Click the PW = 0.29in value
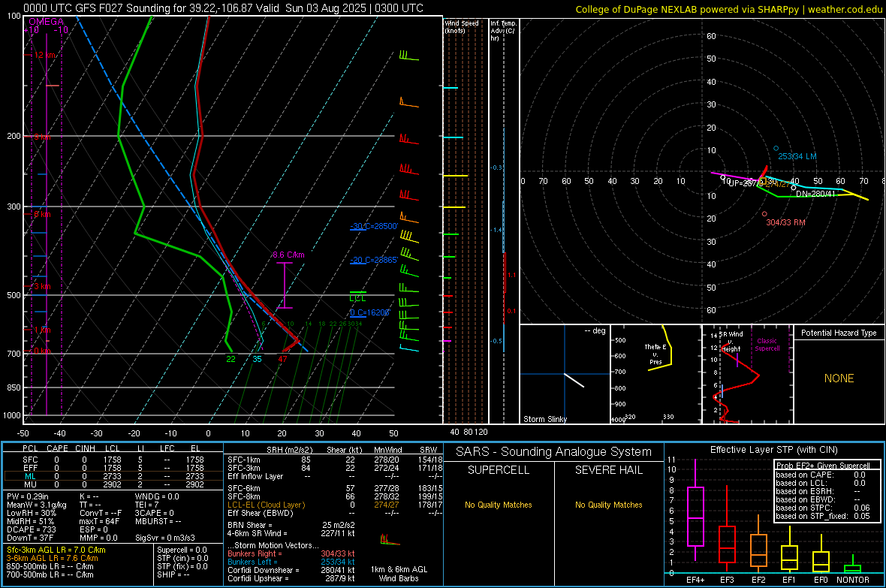The image size is (886, 588). pos(28,496)
